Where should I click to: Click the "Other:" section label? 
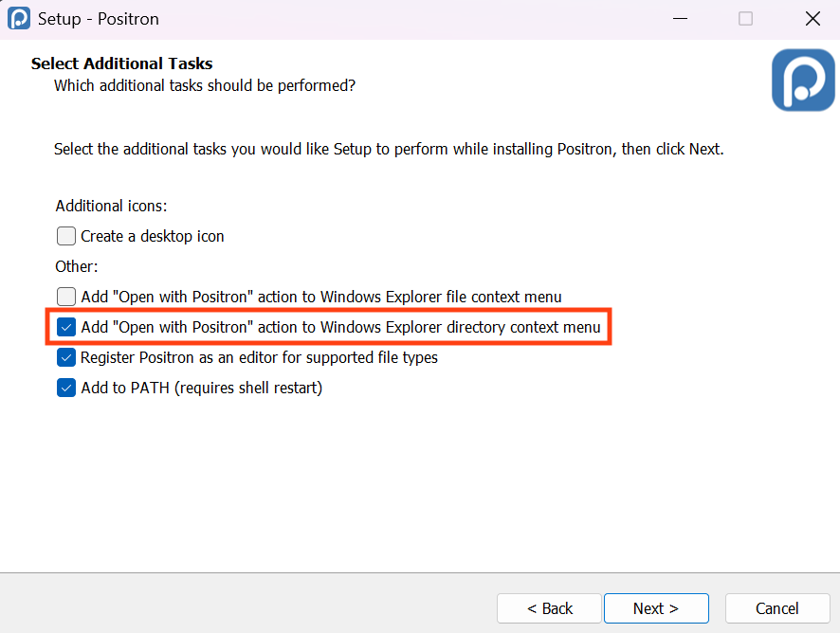point(76,266)
